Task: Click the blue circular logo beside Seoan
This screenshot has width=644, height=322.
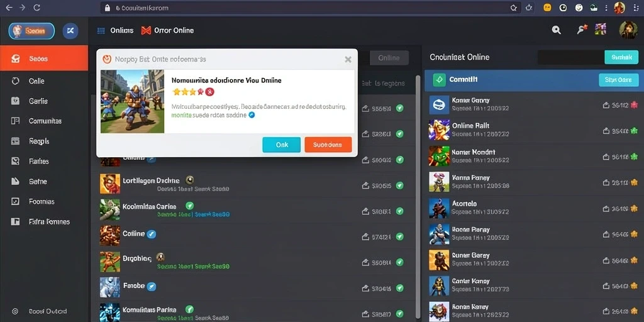Action: [70, 31]
